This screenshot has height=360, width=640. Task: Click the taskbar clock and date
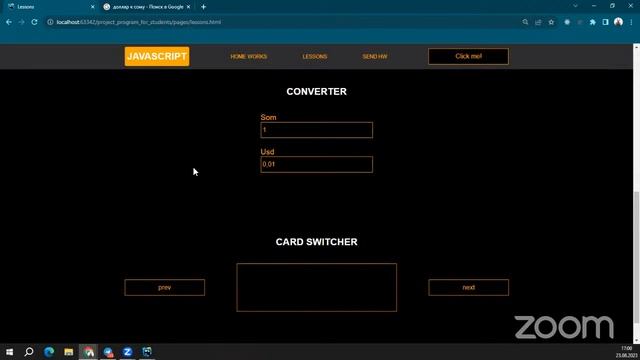(x=627, y=352)
